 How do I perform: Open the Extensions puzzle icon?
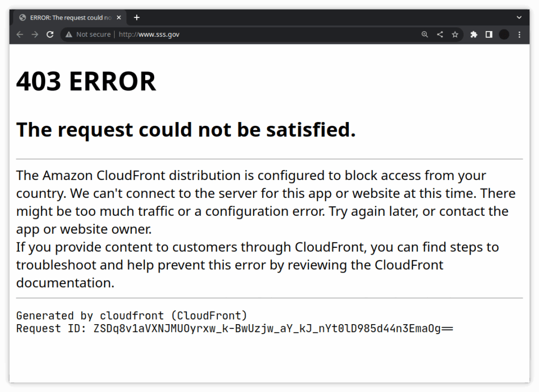coord(474,34)
